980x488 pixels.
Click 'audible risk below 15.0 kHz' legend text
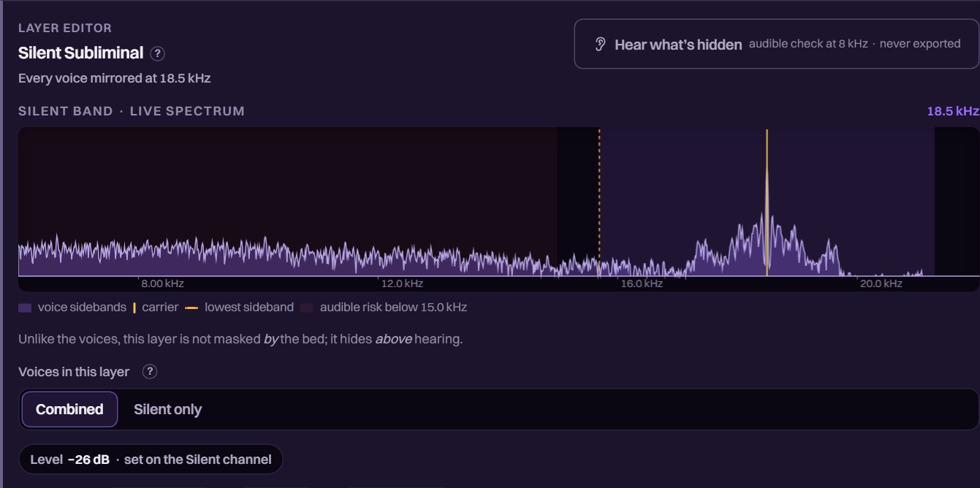click(x=393, y=308)
